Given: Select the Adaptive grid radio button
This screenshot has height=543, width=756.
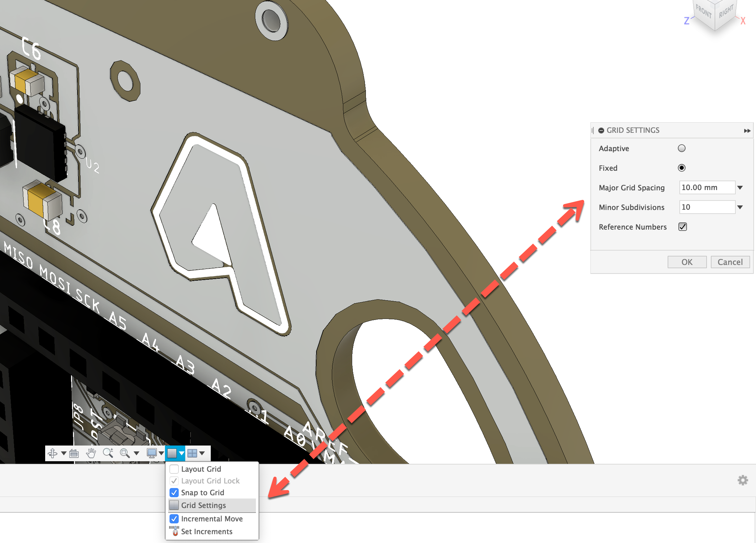Looking at the screenshot, I should point(682,148).
